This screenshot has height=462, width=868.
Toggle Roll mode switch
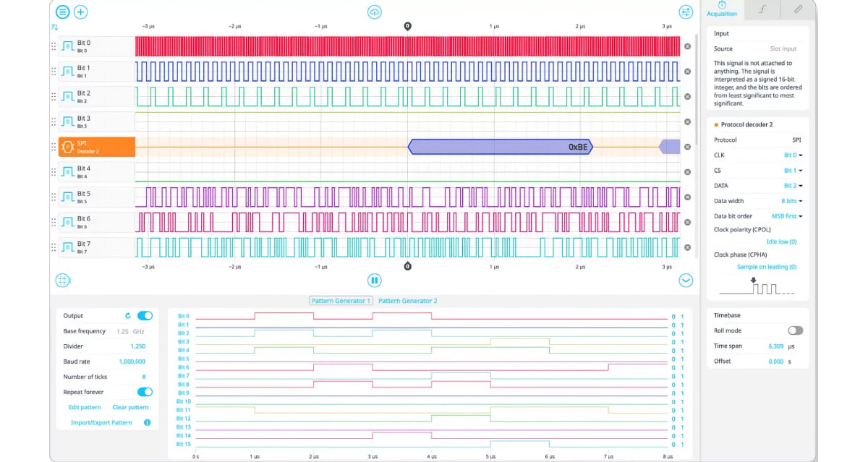pyautogui.click(x=796, y=330)
